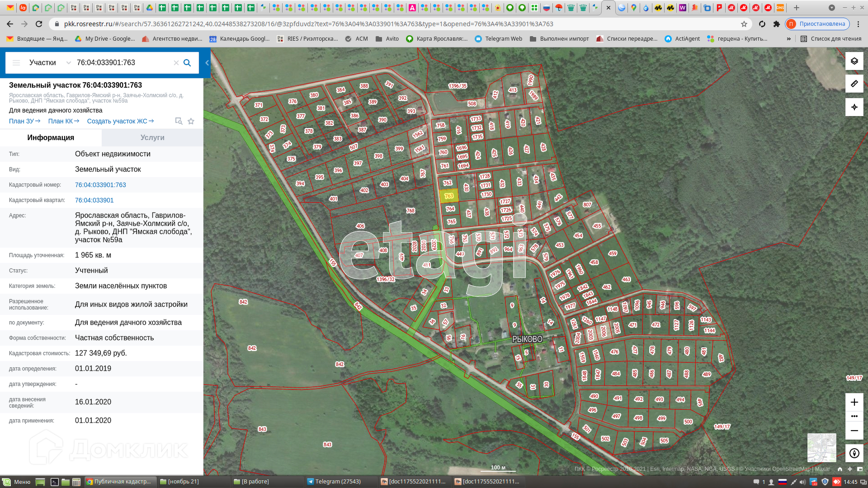868x488 pixels.
Task: Reset map orientation with compass icon
Action: pos(854,453)
